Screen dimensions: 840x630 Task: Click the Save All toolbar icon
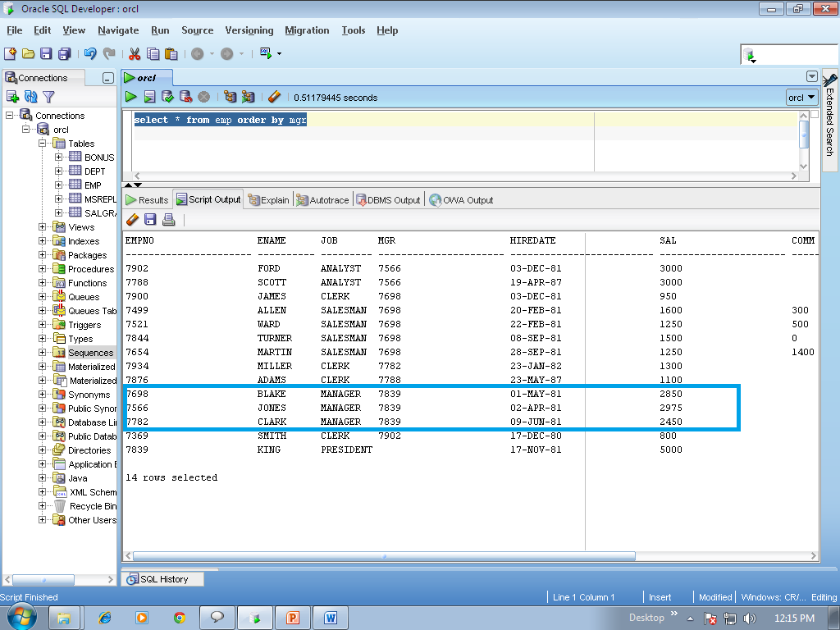coord(64,54)
